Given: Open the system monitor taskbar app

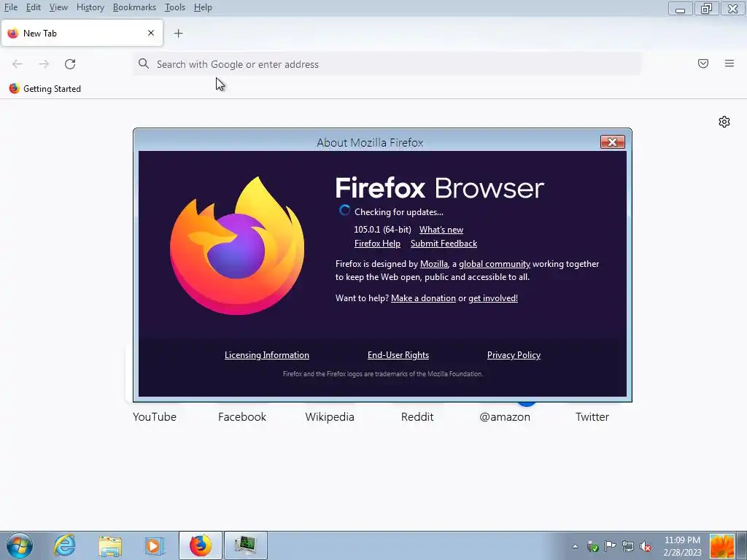Looking at the screenshot, I should click(246, 545).
